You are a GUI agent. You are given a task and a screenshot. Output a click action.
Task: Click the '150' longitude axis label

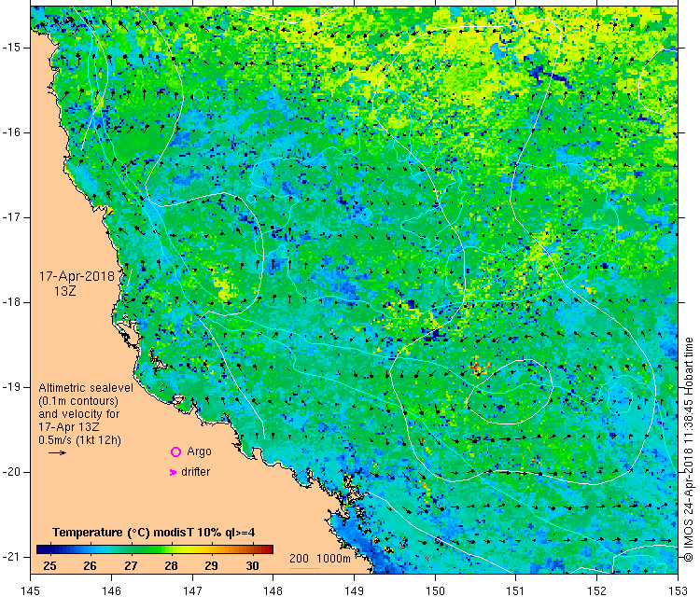tap(435, 590)
